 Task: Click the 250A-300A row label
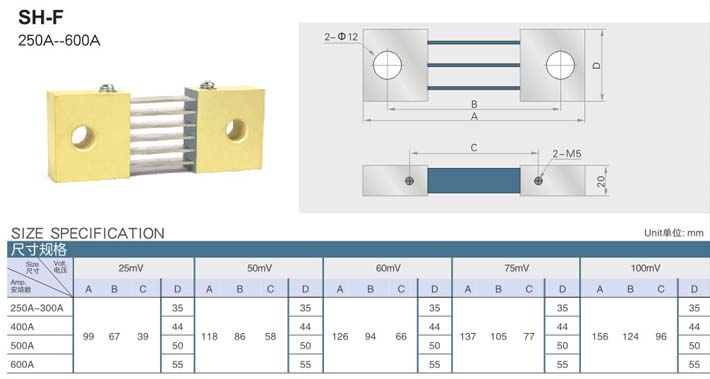coord(37,308)
